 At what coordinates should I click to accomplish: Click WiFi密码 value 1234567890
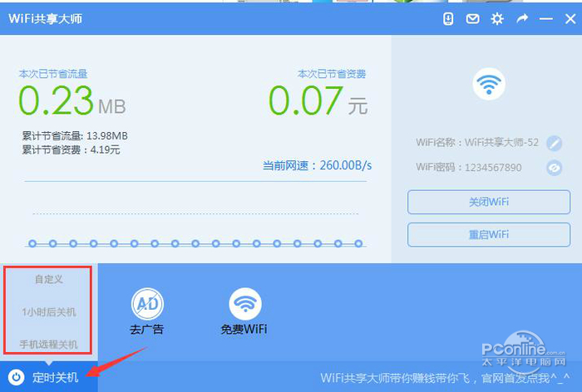click(x=493, y=168)
